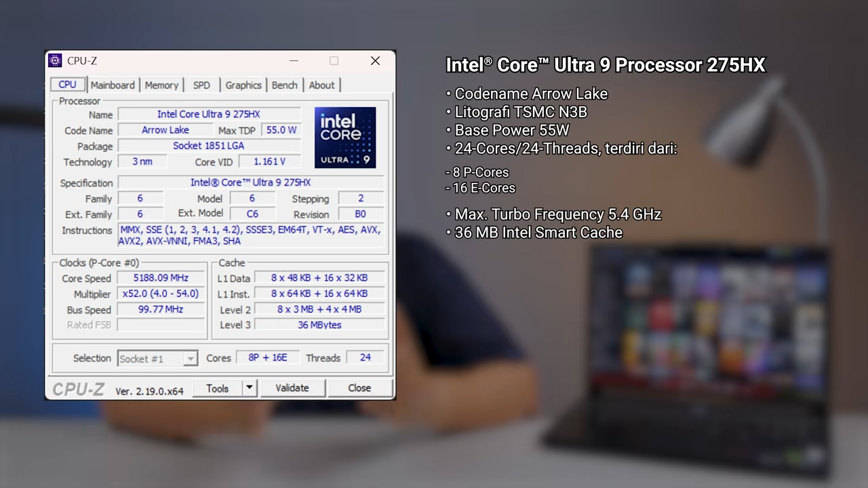The image size is (868, 488).
Task: Open the About tab
Action: click(321, 85)
